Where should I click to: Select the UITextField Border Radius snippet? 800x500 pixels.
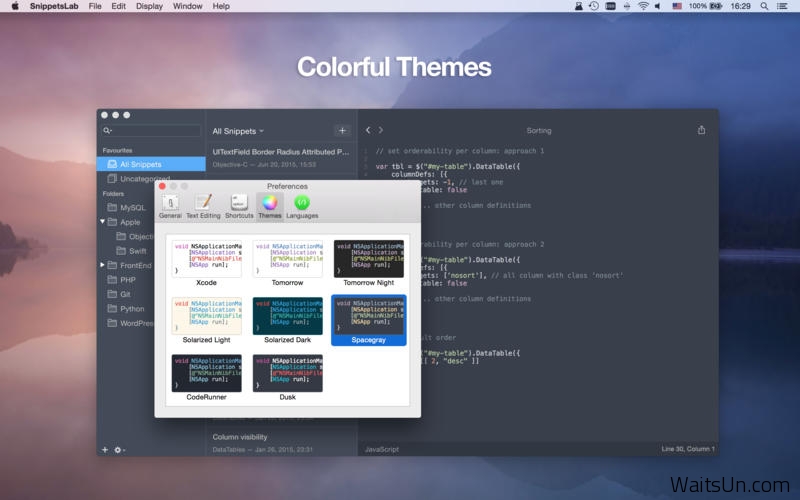(x=281, y=158)
